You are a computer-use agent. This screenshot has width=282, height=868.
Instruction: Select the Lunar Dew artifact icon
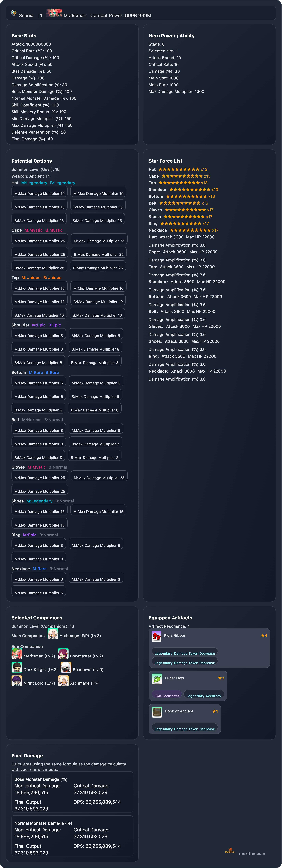157,679
